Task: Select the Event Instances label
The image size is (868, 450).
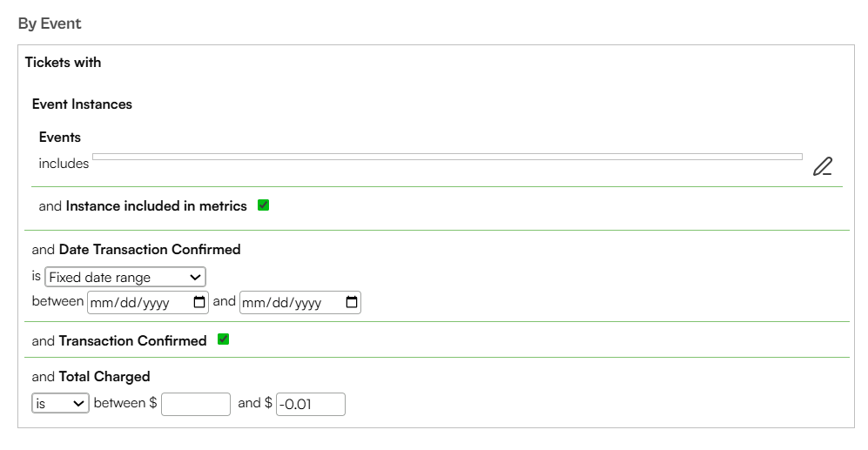Action: pyautogui.click(x=82, y=104)
